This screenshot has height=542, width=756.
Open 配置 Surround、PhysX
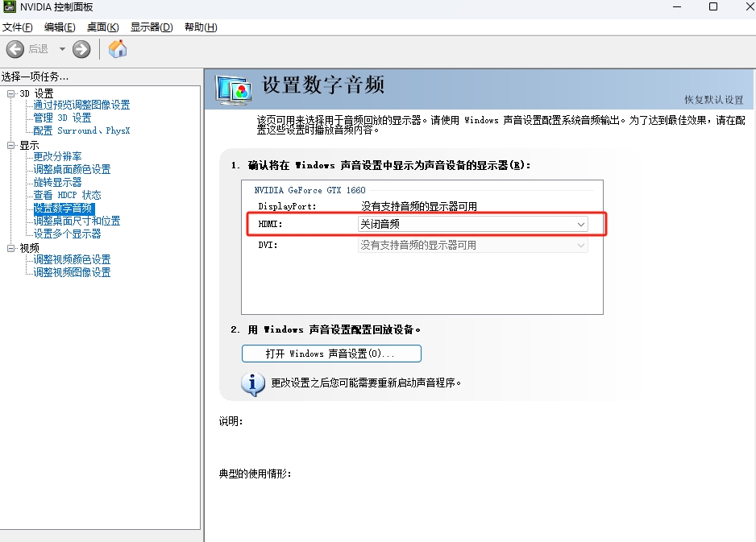click(81, 131)
